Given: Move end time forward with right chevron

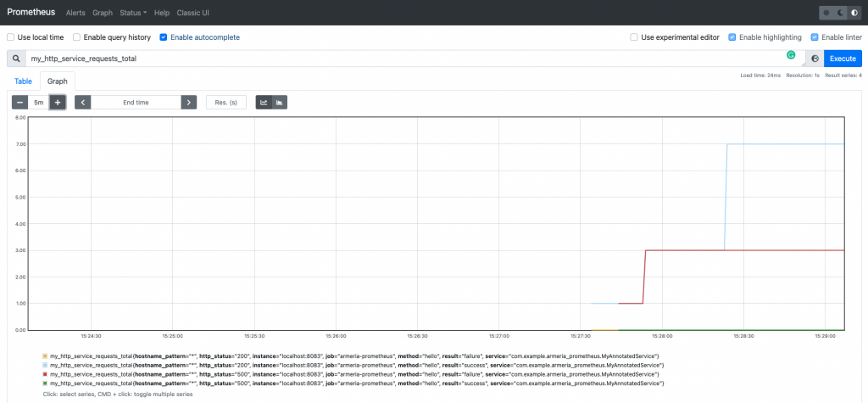Looking at the screenshot, I should 188,102.
